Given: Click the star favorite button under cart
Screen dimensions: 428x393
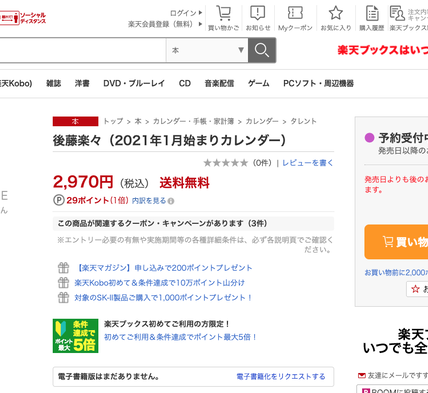Looking at the screenshot, I should 417,289.
